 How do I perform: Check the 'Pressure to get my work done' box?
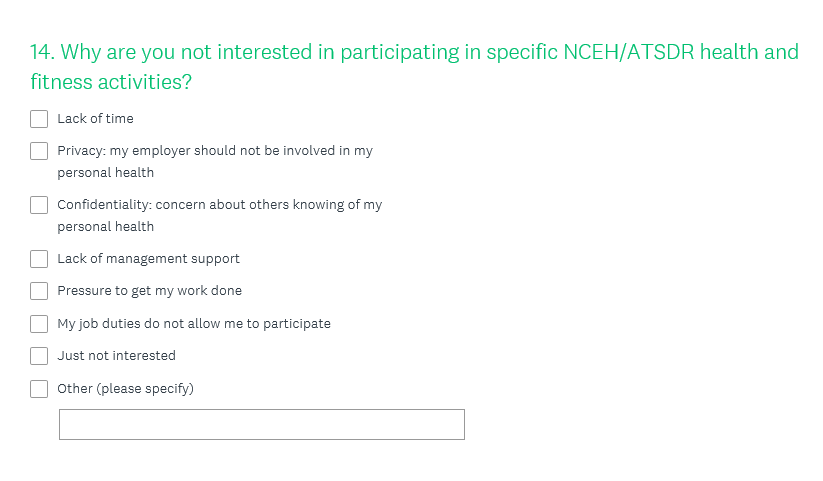point(39,291)
